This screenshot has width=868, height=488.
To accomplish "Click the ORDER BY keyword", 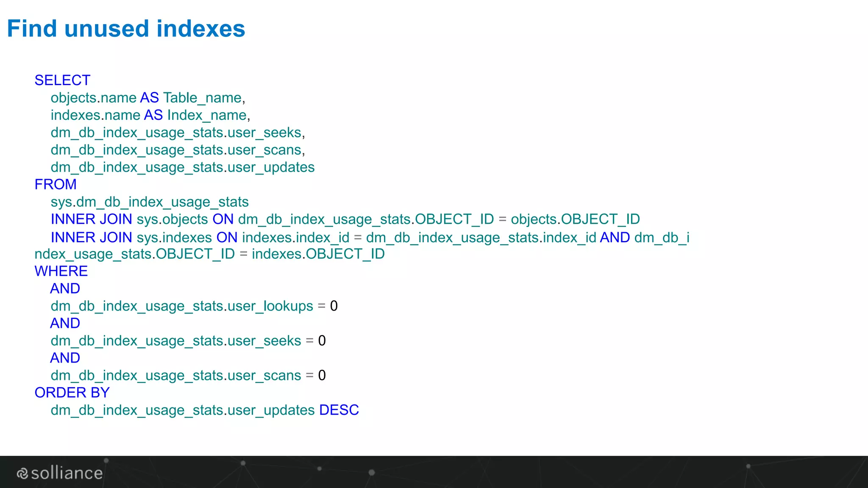I will 72,393.
